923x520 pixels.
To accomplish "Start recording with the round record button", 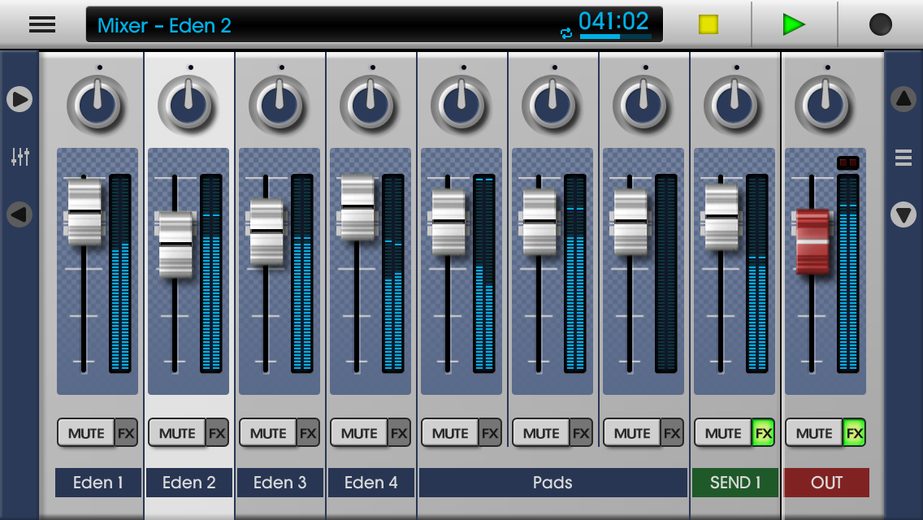I will (881, 25).
